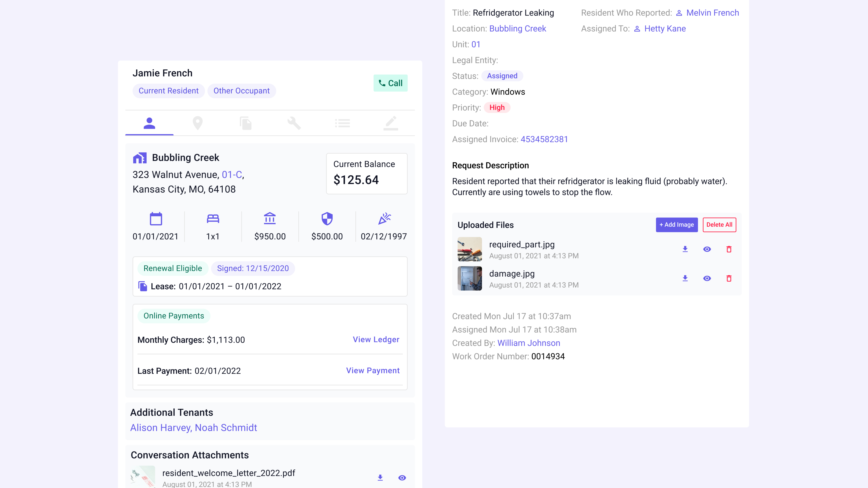The image size is (868, 488).
Task: Download damage.jpg
Action: pos(685,278)
